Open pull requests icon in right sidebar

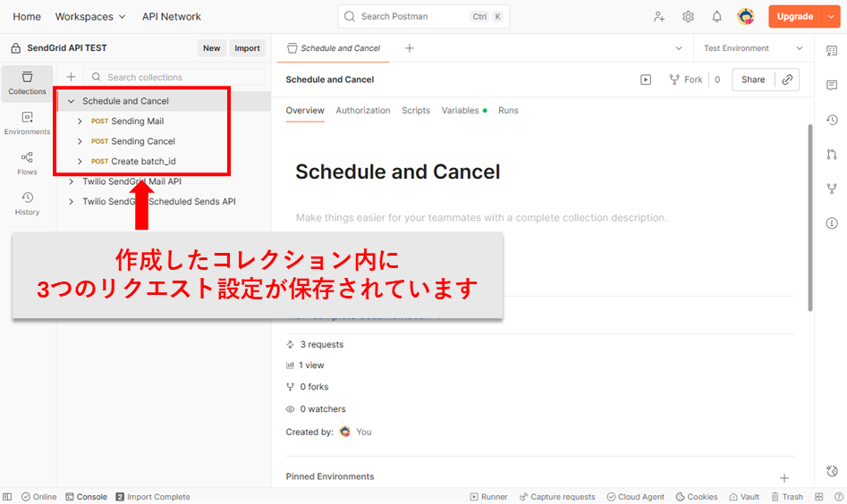[832, 155]
